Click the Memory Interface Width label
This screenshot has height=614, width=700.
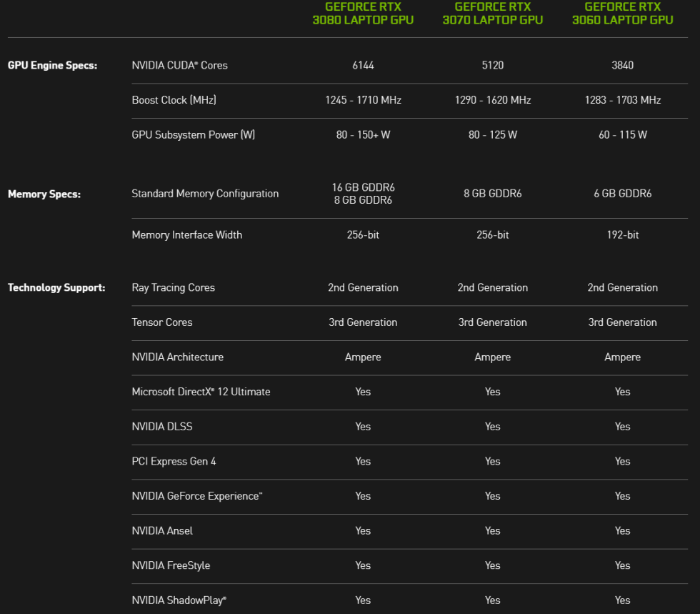(x=187, y=234)
